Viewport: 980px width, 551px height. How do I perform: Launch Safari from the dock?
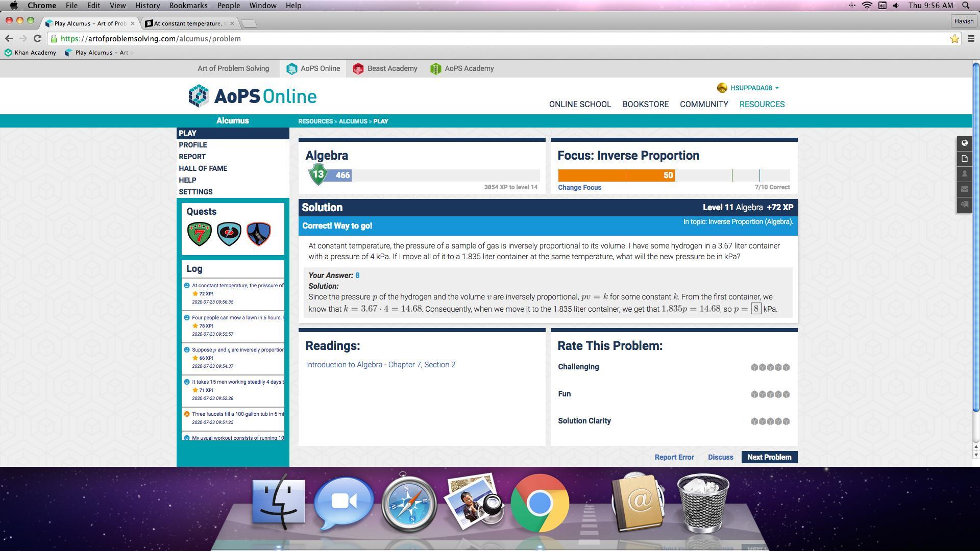pyautogui.click(x=409, y=504)
